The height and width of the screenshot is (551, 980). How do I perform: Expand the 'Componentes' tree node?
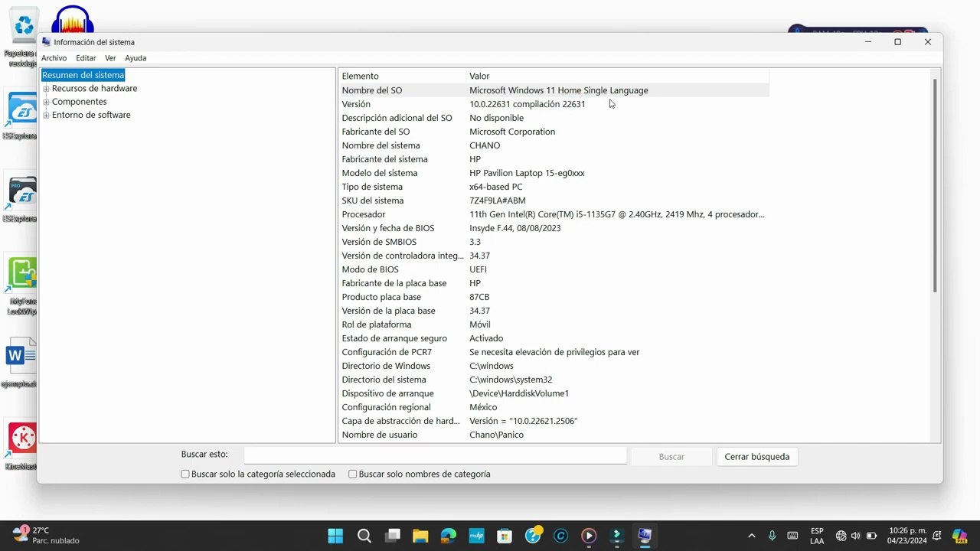(46, 102)
